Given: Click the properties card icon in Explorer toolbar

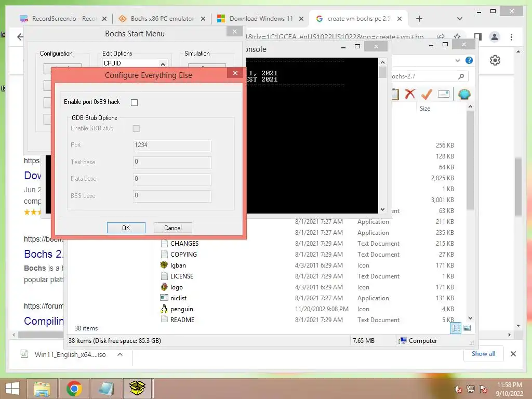Looking at the screenshot, I should pos(444,94).
